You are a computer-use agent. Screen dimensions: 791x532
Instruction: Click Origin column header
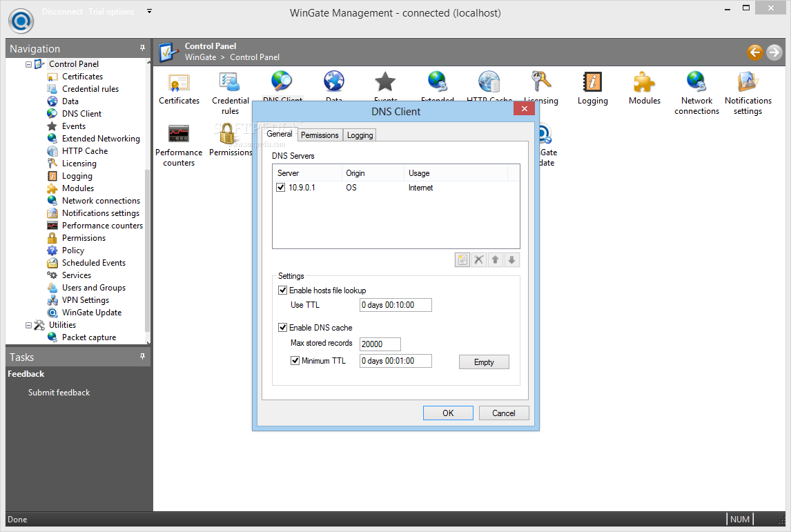[x=373, y=173]
